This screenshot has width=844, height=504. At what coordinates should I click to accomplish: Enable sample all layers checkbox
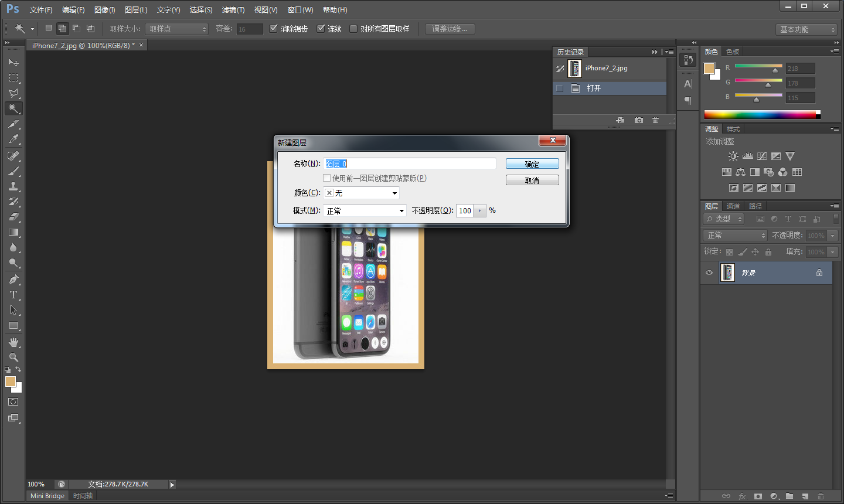coord(353,29)
